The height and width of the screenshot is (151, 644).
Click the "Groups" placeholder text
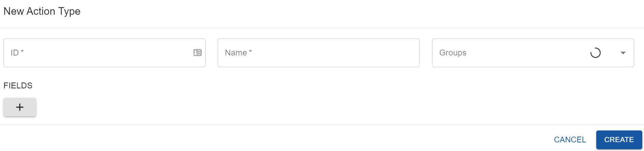[453, 53]
